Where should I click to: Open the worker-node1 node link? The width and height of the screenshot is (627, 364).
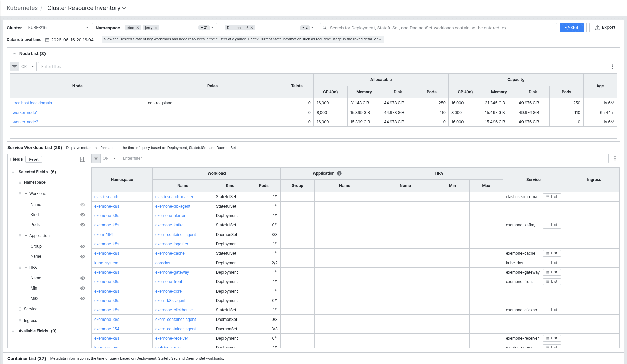pos(25,113)
